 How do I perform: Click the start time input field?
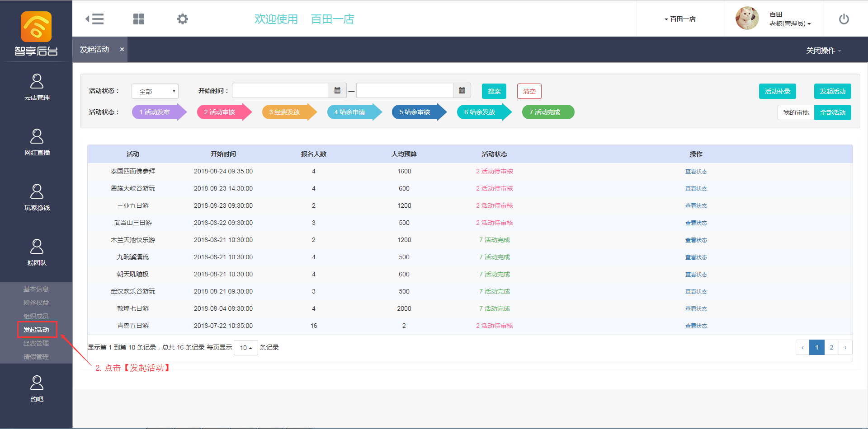pyautogui.click(x=280, y=91)
